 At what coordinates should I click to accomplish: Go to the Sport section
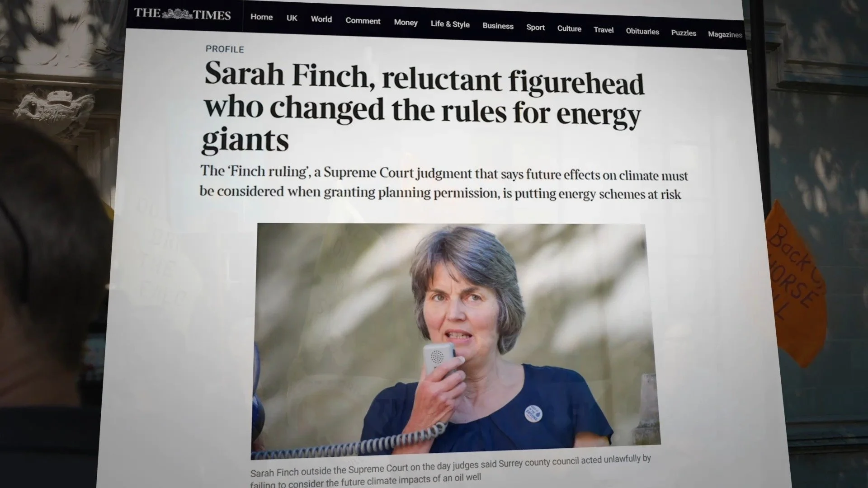point(535,28)
